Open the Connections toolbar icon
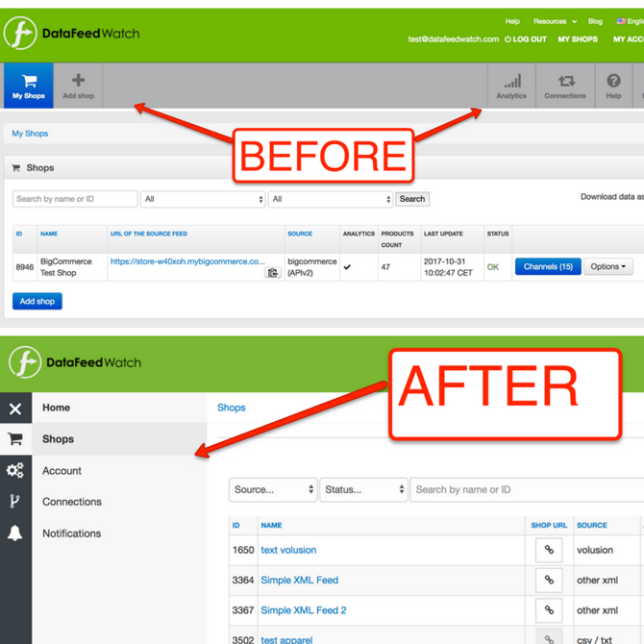 [x=565, y=81]
